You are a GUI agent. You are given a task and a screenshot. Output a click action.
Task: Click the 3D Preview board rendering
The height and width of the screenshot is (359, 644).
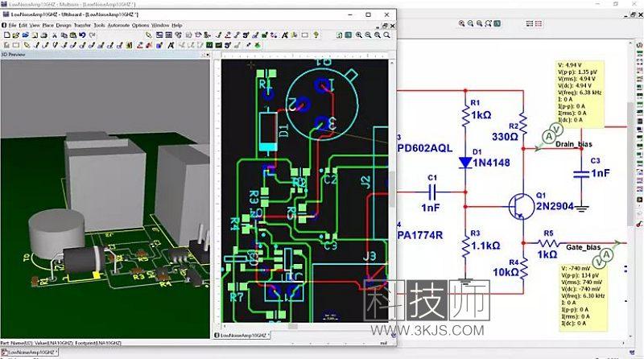point(105,199)
